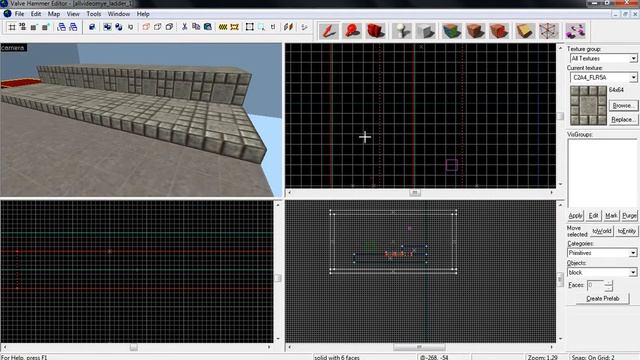Click the Carve toolbar icon
Viewport: 640px width, 360px height.
click(92, 27)
